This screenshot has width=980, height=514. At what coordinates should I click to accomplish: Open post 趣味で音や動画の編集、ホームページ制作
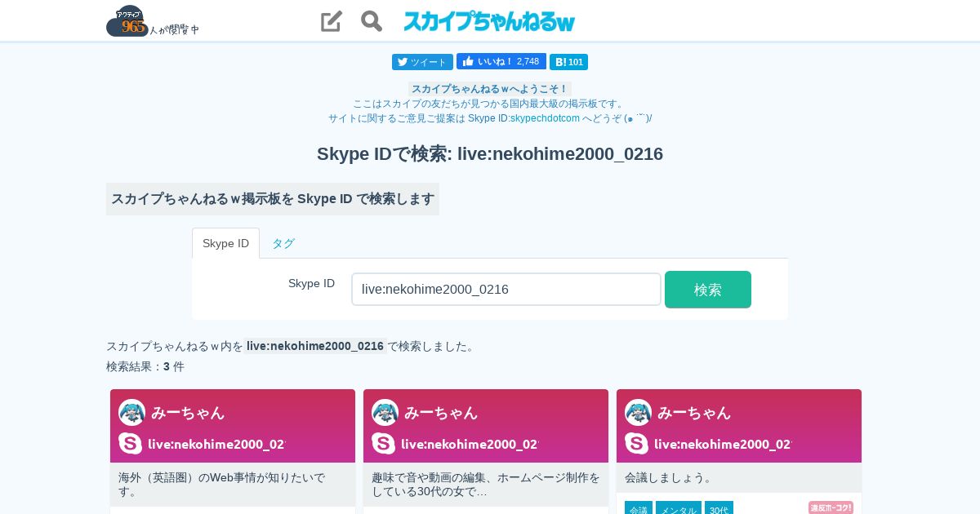click(x=486, y=485)
